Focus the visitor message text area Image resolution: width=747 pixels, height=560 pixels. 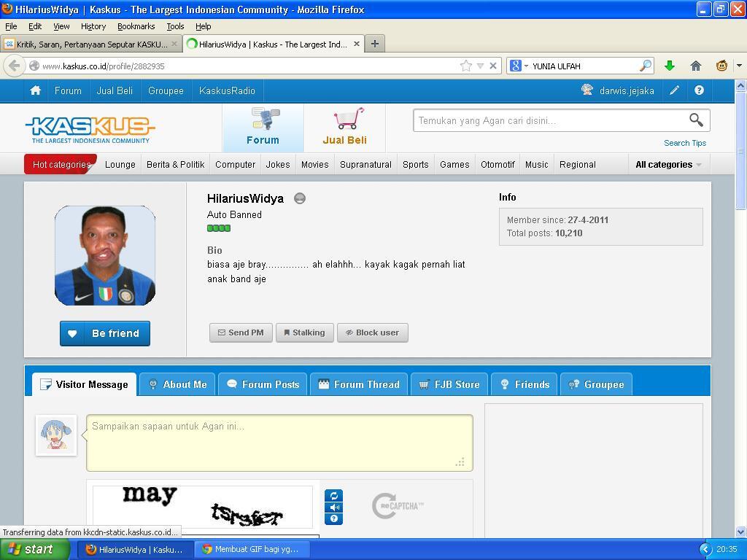[279, 443]
